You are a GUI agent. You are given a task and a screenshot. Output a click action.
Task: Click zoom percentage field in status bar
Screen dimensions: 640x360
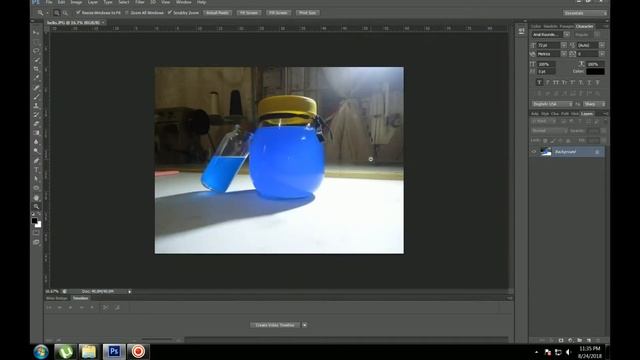52,291
